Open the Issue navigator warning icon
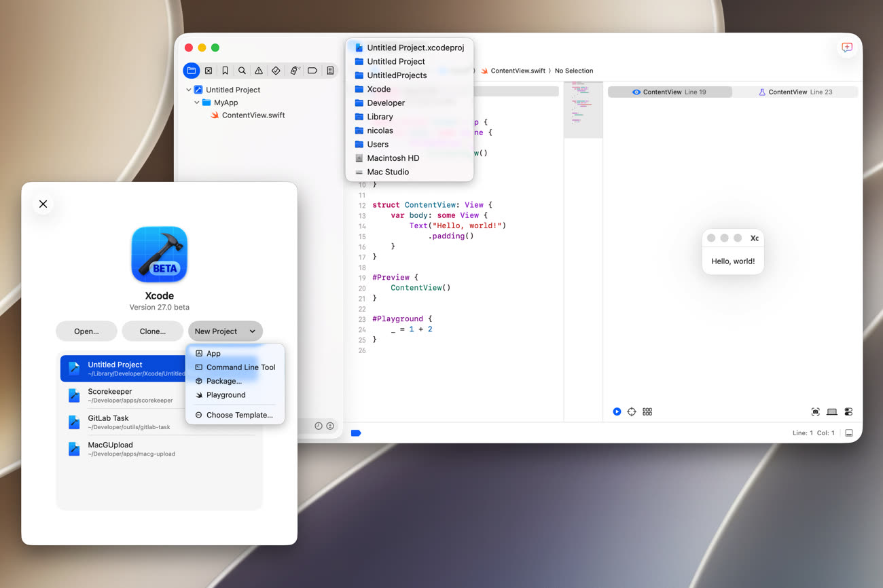This screenshot has height=588, width=883. (x=259, y=71)
